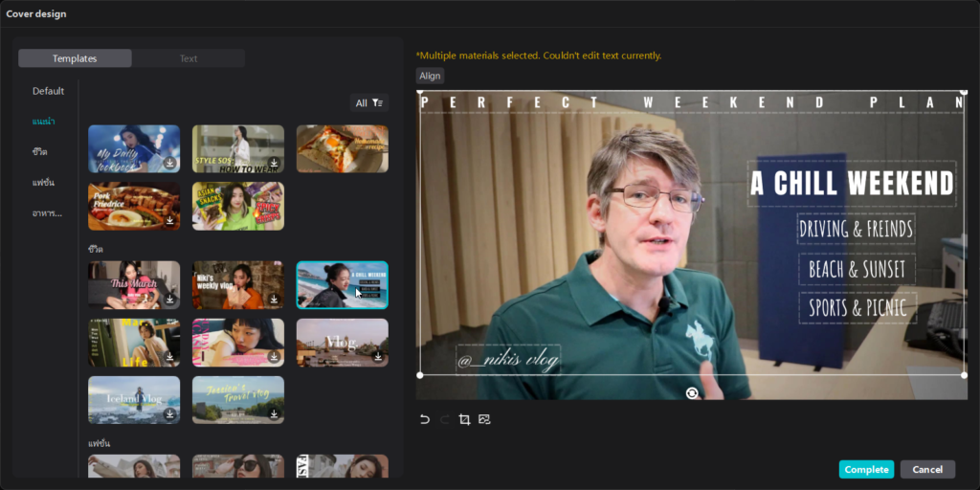Image resolution: width=980 pixels, height=490 pixels.
Task: Select the DRIVING & FREINDS text box
Action: pos(857,229)
